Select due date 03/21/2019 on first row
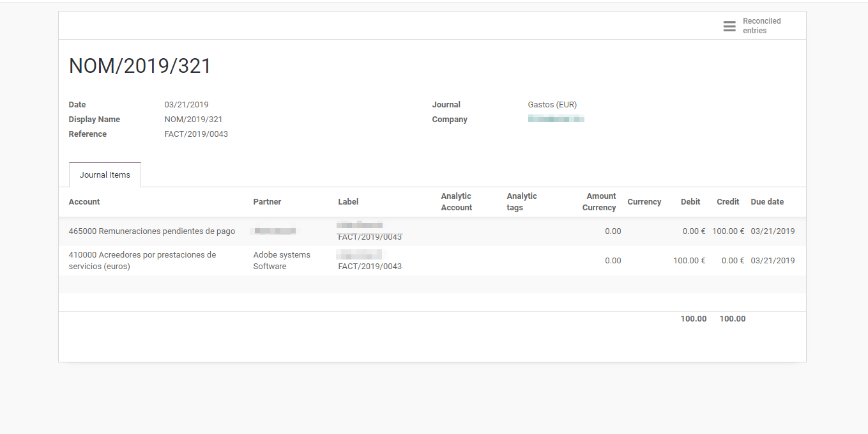 click(x=773, y=231)
